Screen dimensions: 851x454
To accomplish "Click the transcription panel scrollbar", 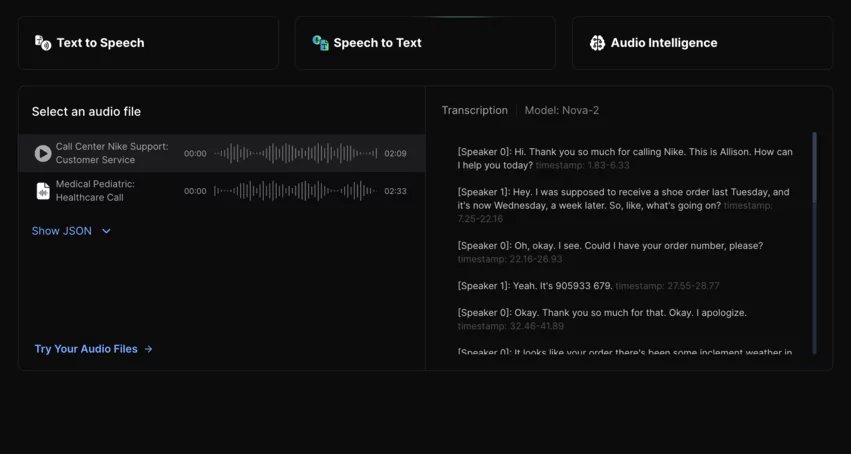I will 814,243.
